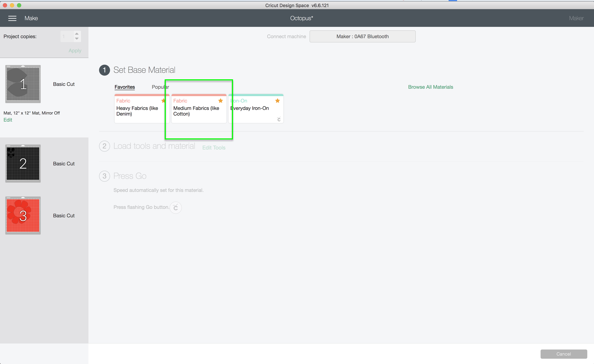This screenshot has height=364, width=594.
Task: Select the red flower mat 3 thumbnail
Action: coord(23,215)
